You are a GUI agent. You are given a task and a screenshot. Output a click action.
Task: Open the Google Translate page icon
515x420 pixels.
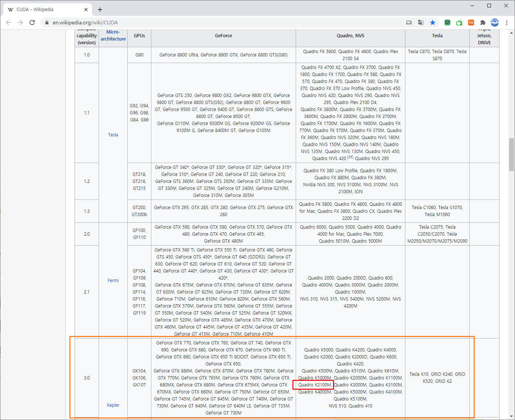[x=421, y=22]
